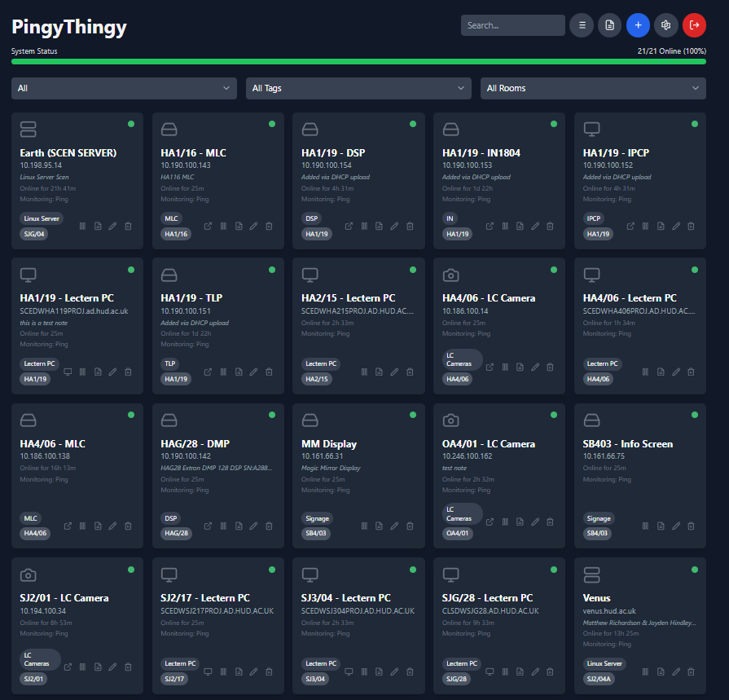Image resolution: width=729 pixels, height=700 pixels.
Task: Select the Lectern PC tag on HA2/15
Action: [x=320, y=363]
